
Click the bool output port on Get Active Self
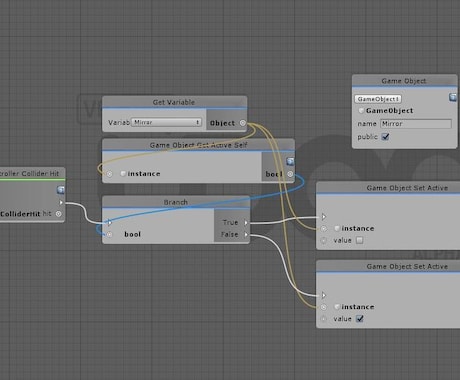(x=290, y=174)
